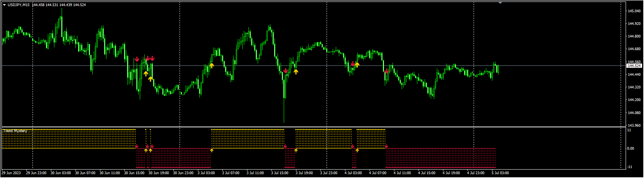
Task: Click the 143.960 price scale label
Action: click(634, 125)
